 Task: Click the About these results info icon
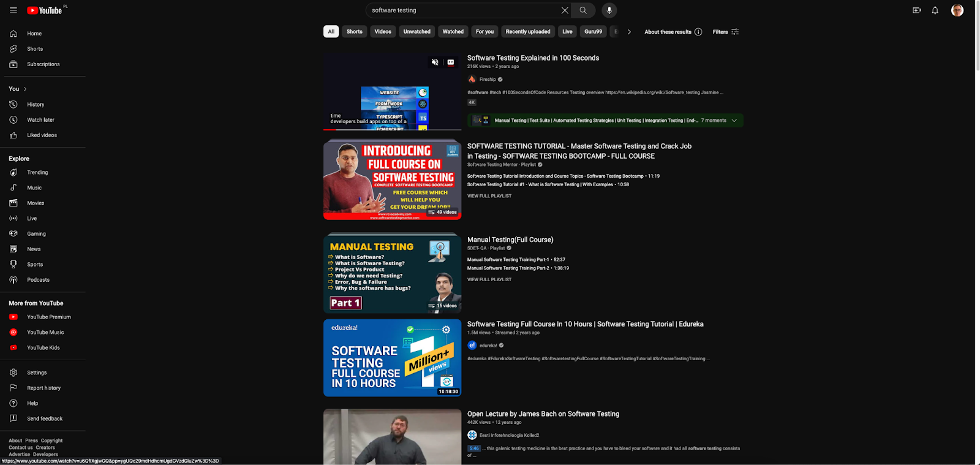point(698,32)
